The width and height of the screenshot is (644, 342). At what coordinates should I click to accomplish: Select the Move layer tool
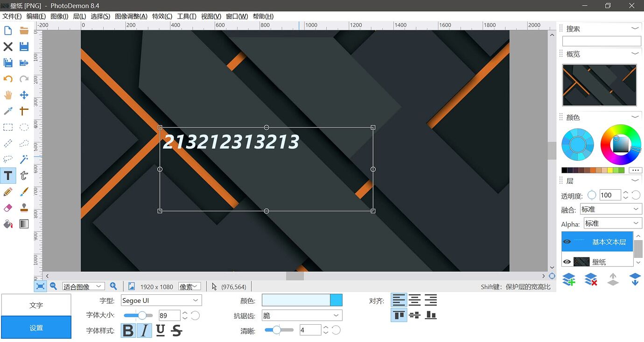coord(24,95)
